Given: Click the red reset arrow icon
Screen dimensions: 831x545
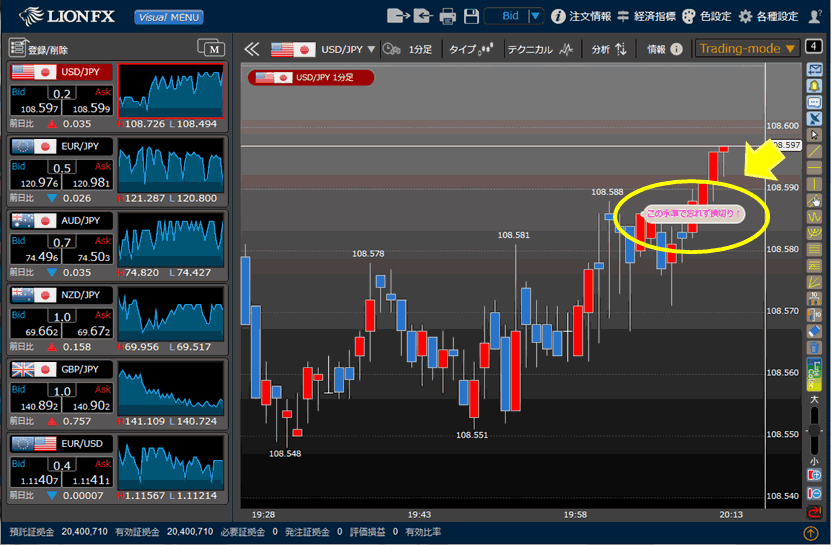Looking at the screenshot, I should click(814, 512).
